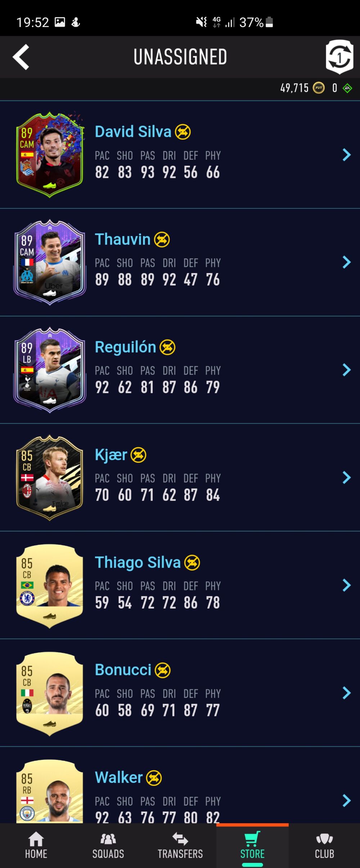
Task: Tap the green FIFA points icon
Action: [347, 88]
